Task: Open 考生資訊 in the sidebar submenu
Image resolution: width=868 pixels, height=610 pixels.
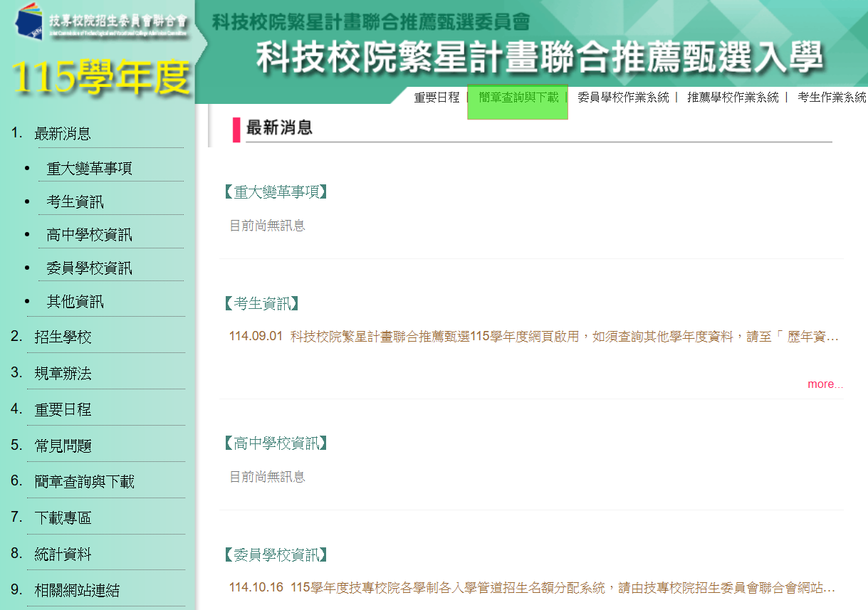Action: click(75, 202)
